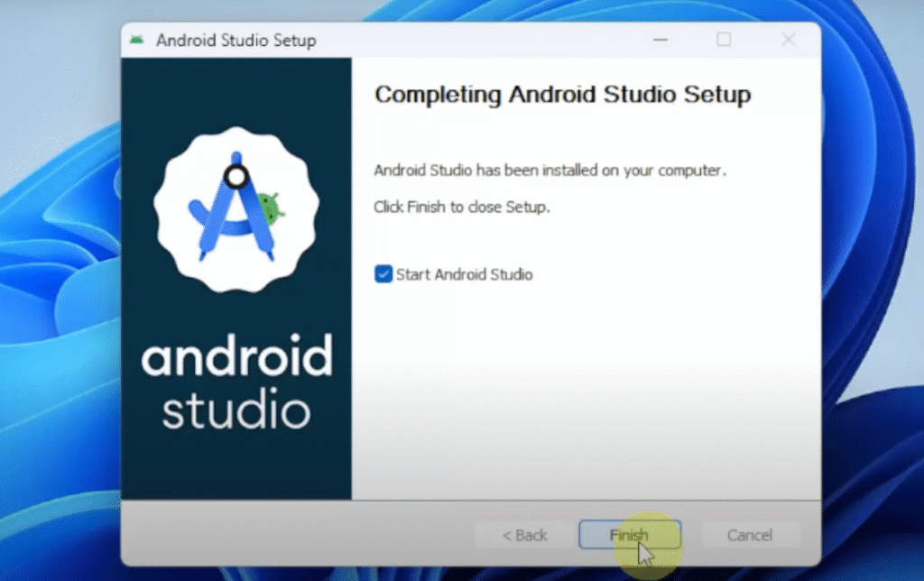The width and height of the screenshot is (924, 581).
Task: Click 'Click Finish to close Setup.' text
Action: (x=462, y=207)
